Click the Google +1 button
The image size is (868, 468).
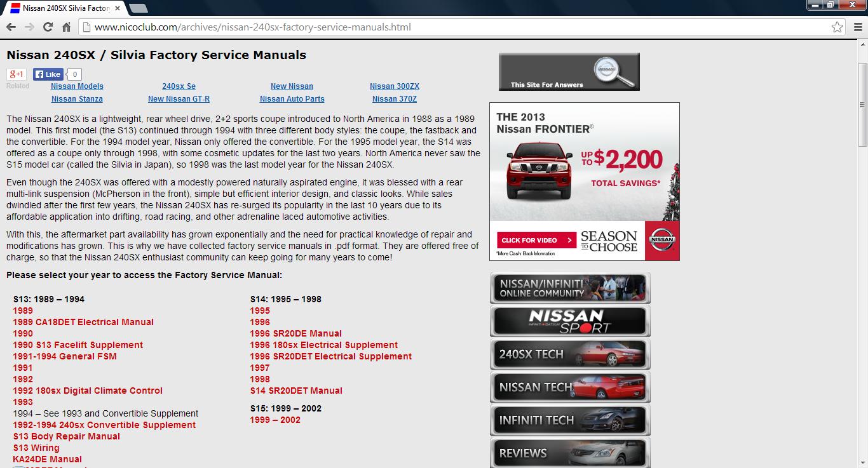tap(17, 74)
